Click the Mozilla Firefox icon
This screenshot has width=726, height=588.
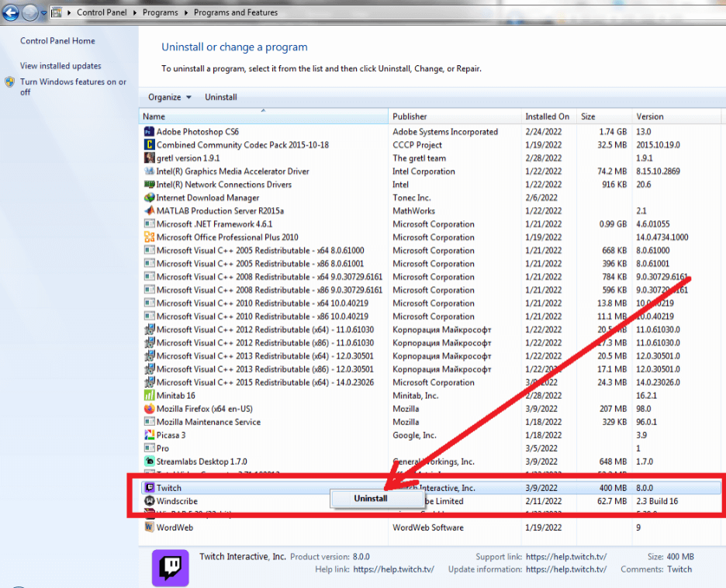tap(149, 409)
